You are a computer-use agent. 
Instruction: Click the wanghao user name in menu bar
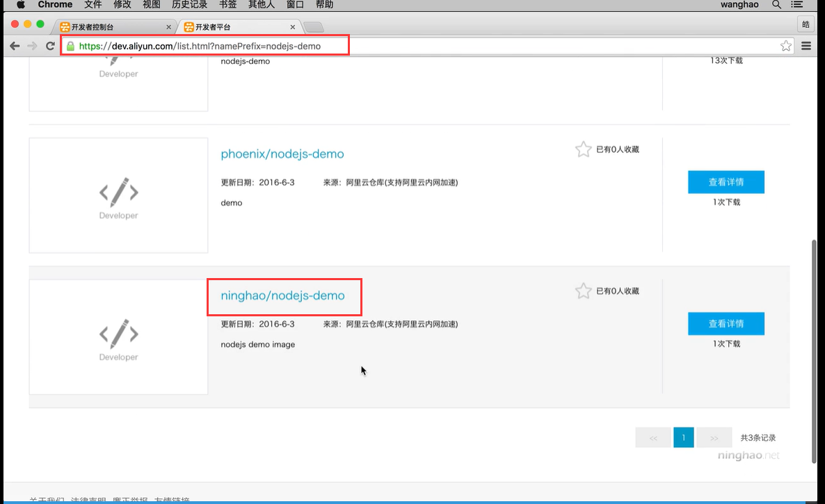tap(739, 5)
